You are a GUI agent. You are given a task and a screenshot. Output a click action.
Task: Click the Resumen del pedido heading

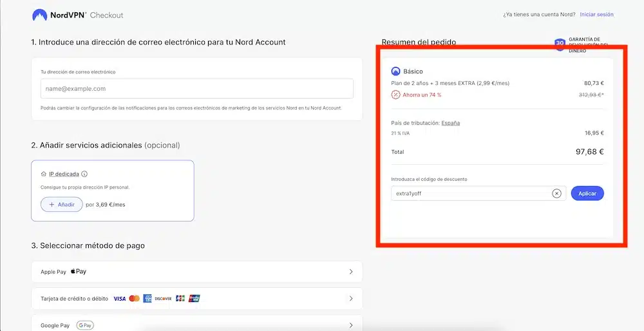pyautogui.click(x=419, y=42)
